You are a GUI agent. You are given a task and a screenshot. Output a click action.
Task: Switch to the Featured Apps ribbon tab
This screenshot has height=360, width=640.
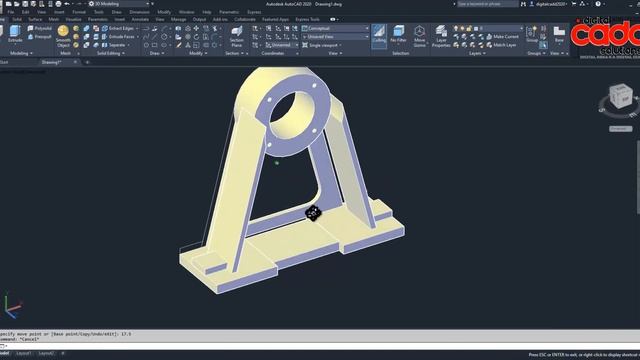coord(275,20)
